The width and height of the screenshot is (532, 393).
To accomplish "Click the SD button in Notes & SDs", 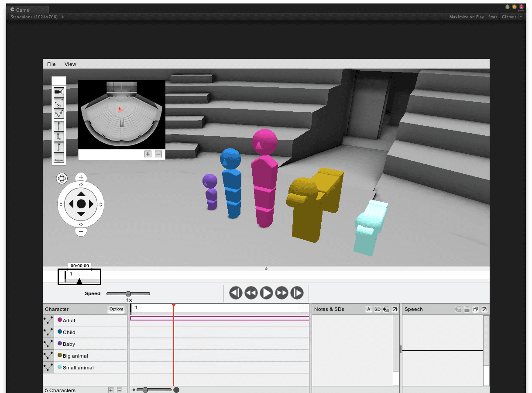I will [378, 309].
